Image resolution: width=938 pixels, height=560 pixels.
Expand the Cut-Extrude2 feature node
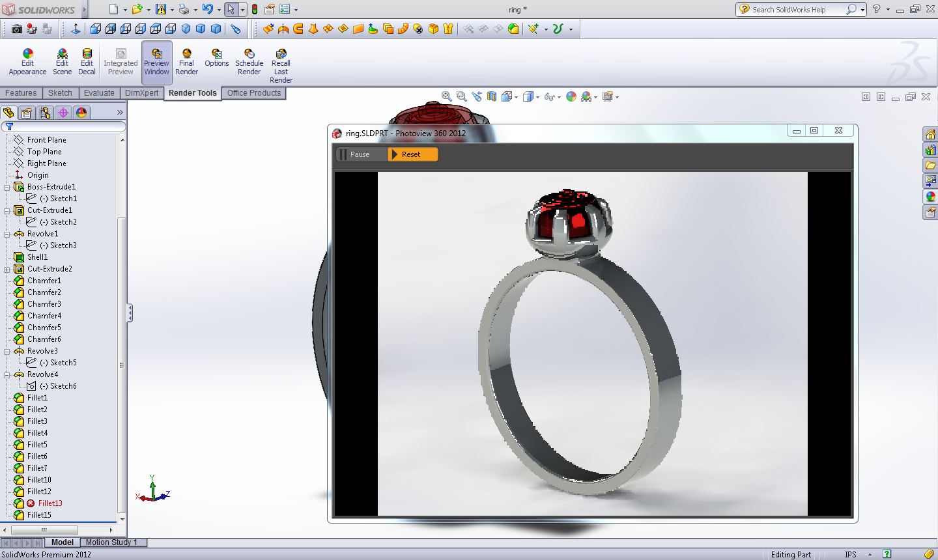click(x=7, y=269)
